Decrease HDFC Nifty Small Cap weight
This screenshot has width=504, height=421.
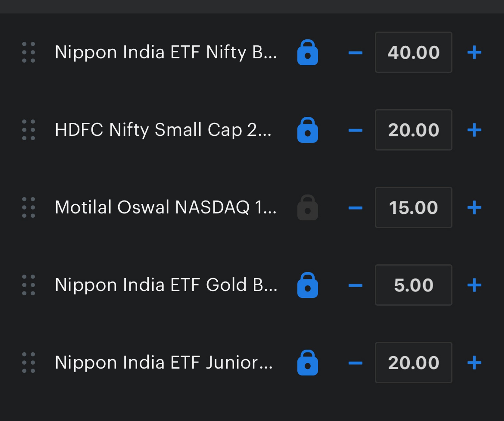click(x=355, y=130)
